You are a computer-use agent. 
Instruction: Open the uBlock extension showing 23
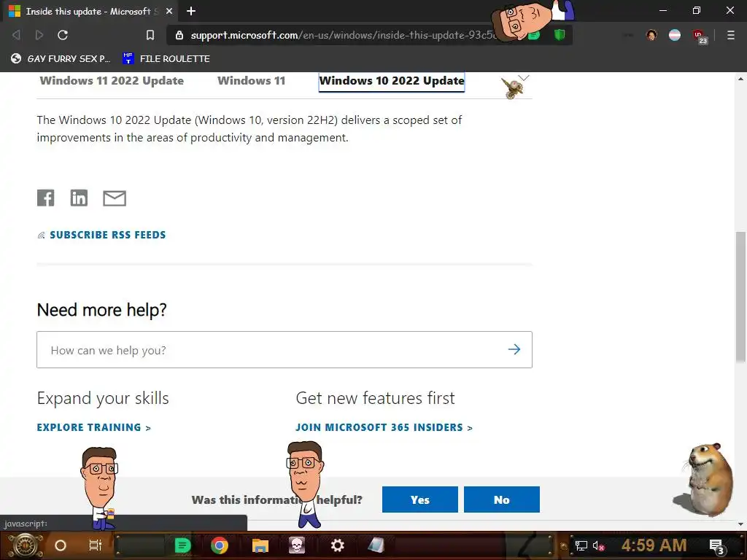pos(699,36)
